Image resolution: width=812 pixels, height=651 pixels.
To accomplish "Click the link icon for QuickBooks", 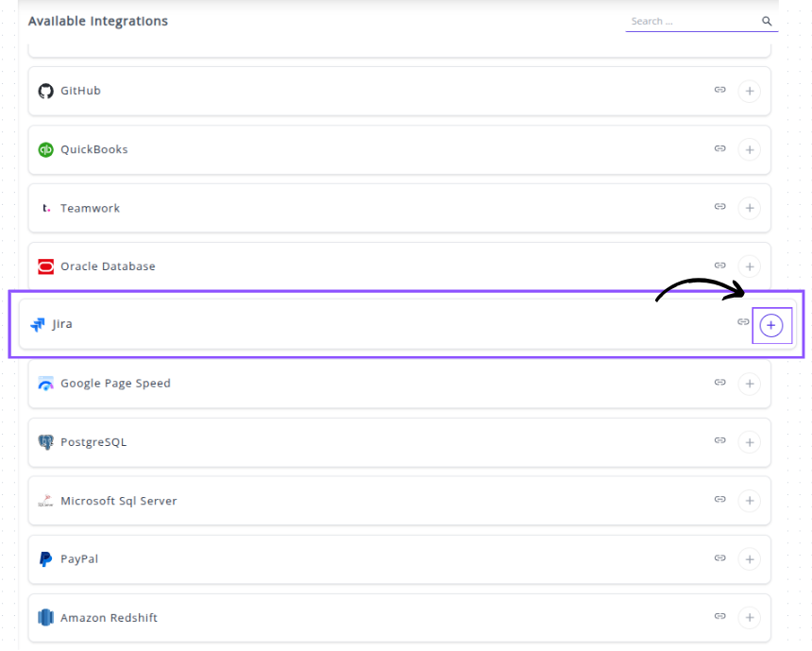I will click(719, 149).
